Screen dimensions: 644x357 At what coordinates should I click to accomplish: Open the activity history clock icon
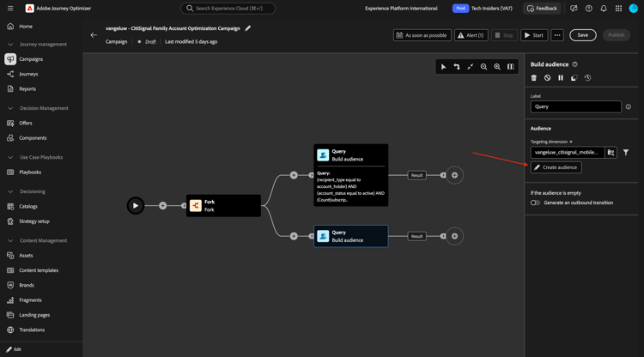point(587,78)
